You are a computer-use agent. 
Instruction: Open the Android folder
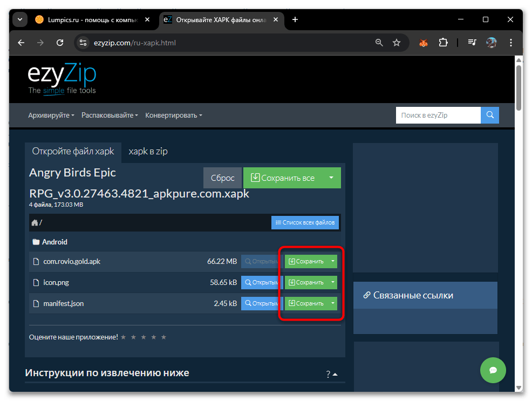click(x=50, y=242)
